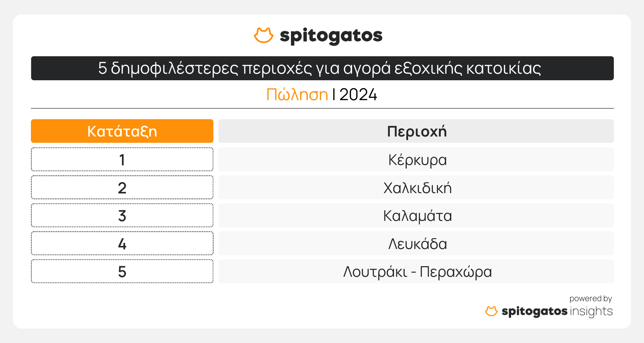This screenshot has height=343, width=644.
Task: Click the spitogatos wordmark in header
Action: point(331,36)
